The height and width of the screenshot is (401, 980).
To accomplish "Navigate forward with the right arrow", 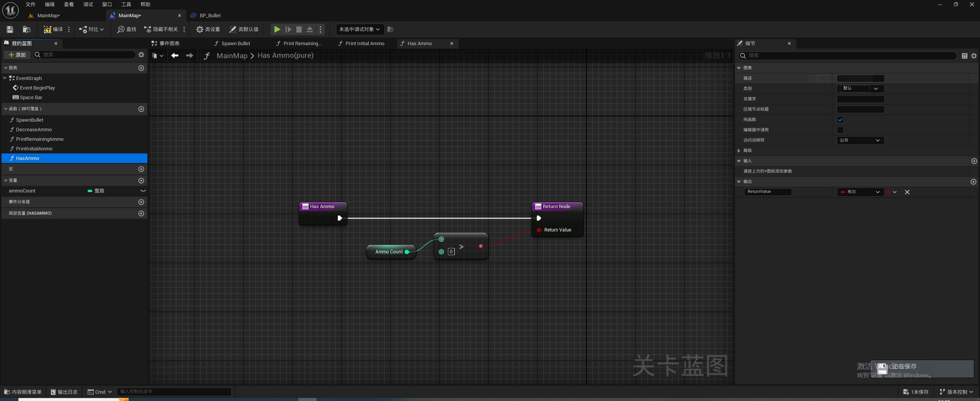I will pos(189,56).
